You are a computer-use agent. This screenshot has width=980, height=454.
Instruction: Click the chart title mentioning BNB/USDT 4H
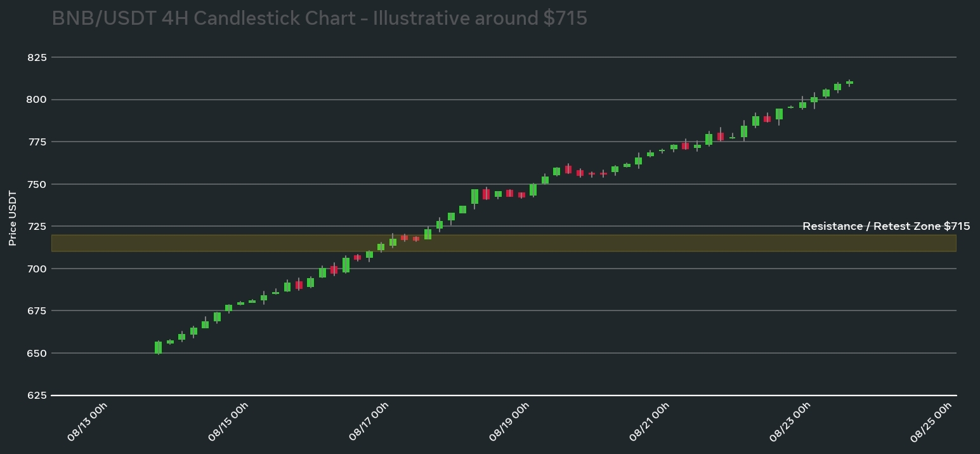coord(319,18)
